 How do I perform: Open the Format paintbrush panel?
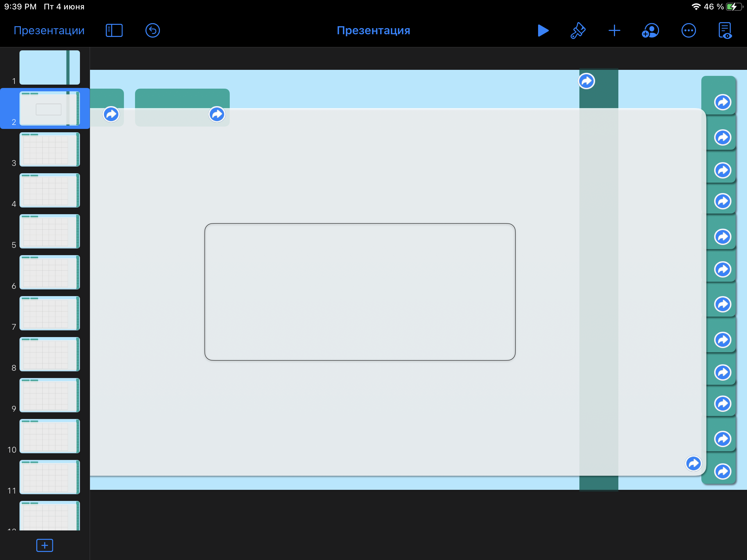[x=578, y=31]
